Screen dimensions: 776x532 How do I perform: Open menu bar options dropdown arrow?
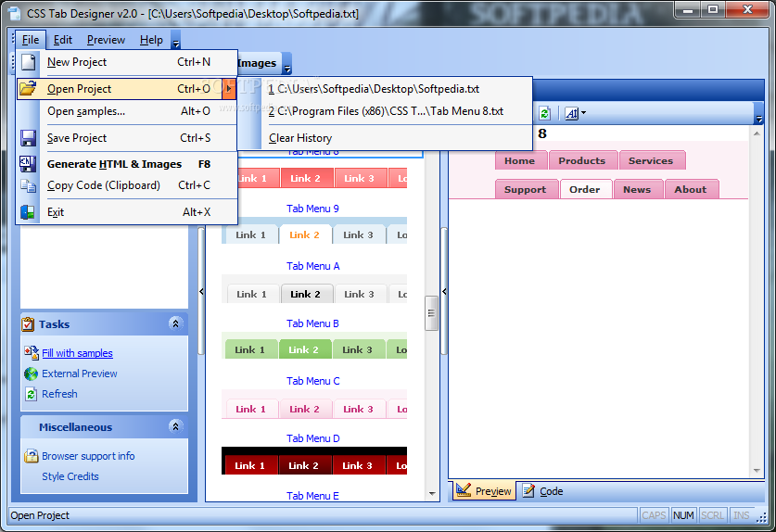point(175,41)
